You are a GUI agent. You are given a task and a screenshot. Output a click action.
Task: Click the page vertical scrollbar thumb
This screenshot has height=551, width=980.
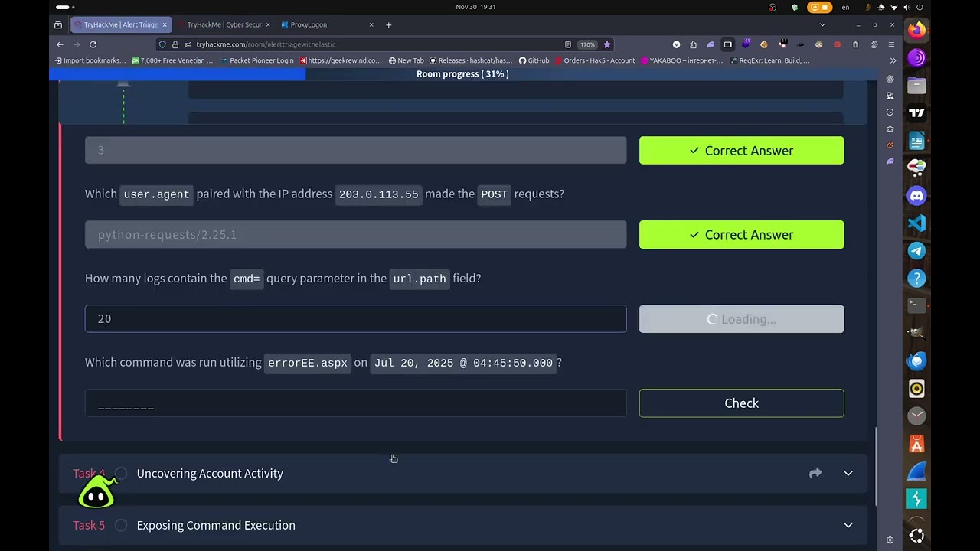pyautogui.click(x=877, y=465)
